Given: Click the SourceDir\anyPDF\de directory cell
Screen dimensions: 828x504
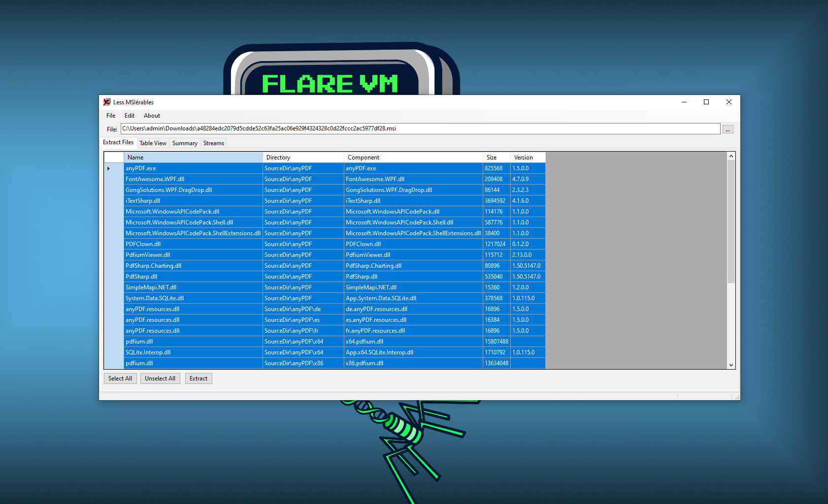Looking at the screenshot, I should (303, 309).
